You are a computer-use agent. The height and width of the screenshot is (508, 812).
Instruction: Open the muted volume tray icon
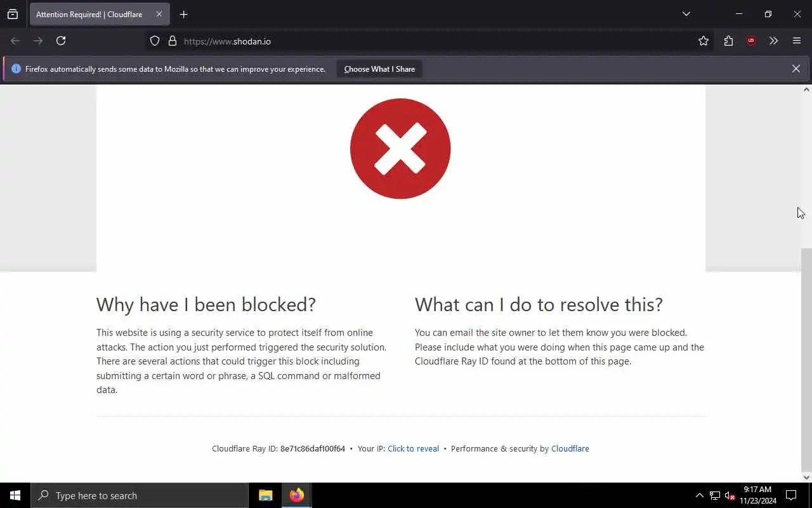coord(730,495)
